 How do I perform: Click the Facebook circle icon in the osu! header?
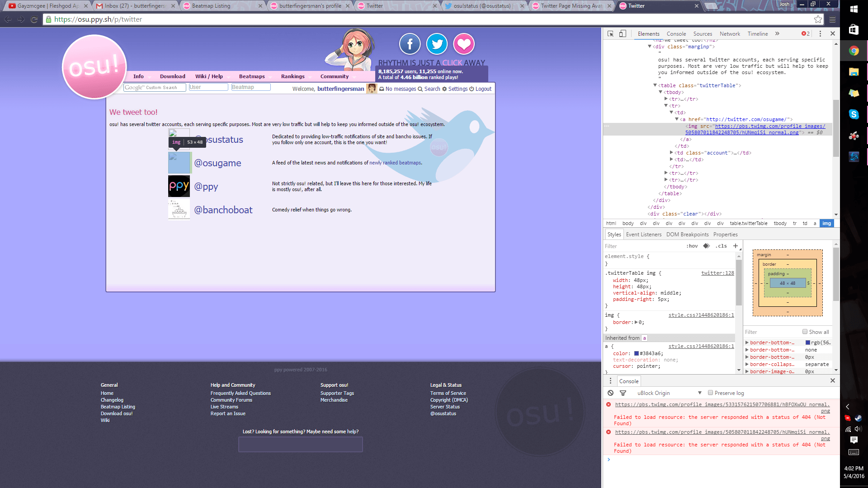pyautogui.click(x=410, y=44)
